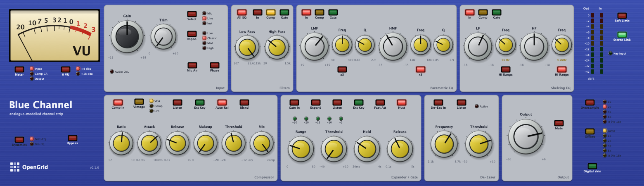644x186 pixels.
Task: Toggle Hi Range under 4.7kHz
Action: pos(562,69)
